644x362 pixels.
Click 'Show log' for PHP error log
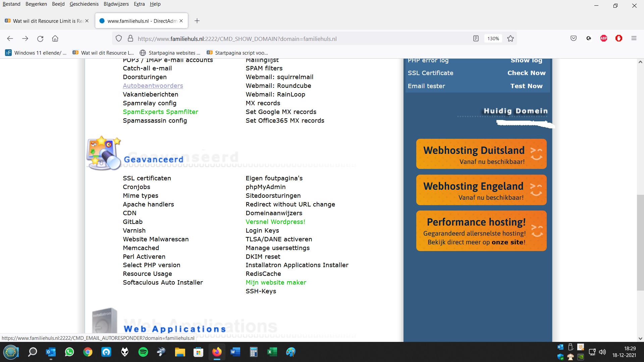coord(526,60)
